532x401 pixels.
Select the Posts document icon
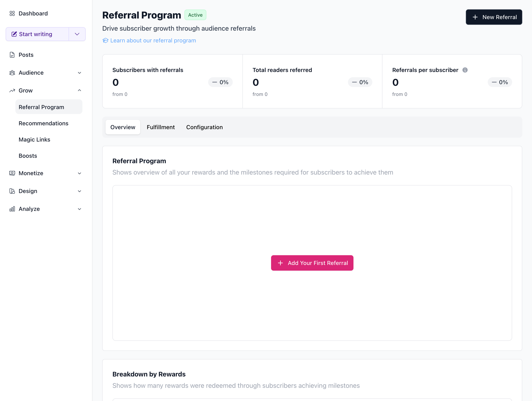click(12, 54)
